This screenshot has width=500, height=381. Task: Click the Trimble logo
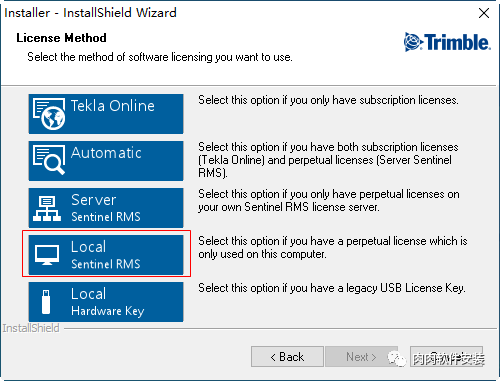tap(447, 42)
